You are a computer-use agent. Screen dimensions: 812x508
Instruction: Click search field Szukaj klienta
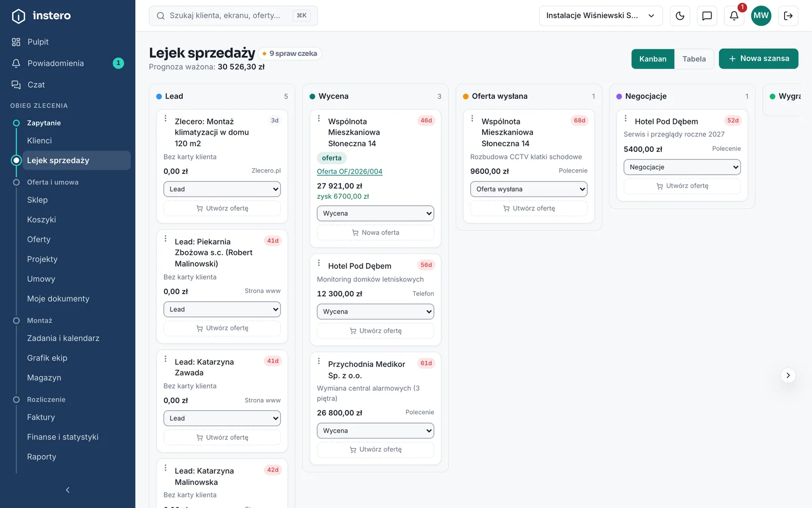tap(233, 16)
